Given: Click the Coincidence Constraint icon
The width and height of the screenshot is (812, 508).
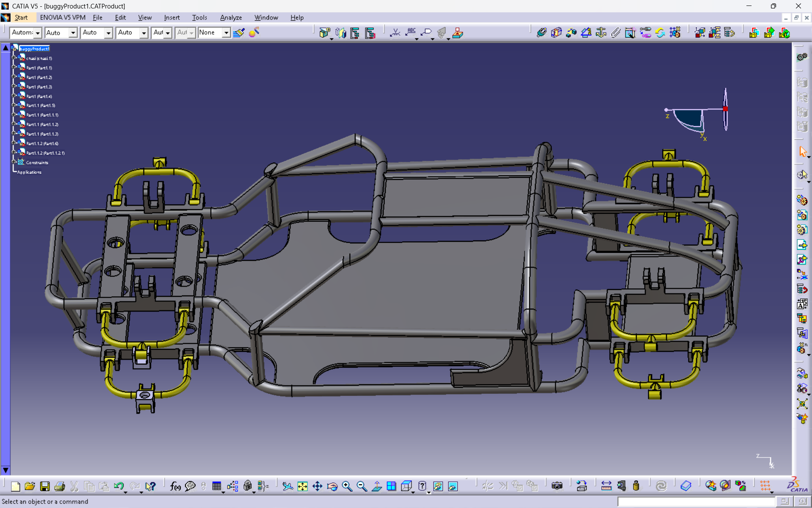Looking at the screenshot, I should [542, 33].
